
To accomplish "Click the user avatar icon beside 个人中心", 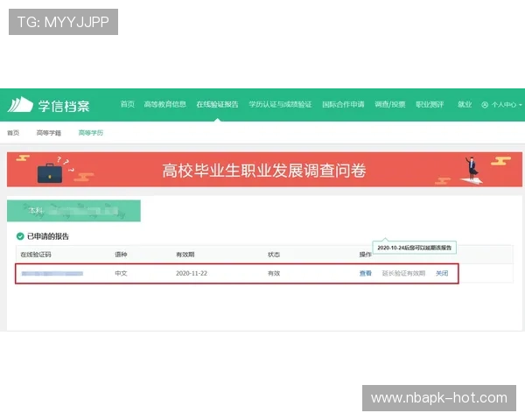I will pyautogui.click(x=485, y=105).
